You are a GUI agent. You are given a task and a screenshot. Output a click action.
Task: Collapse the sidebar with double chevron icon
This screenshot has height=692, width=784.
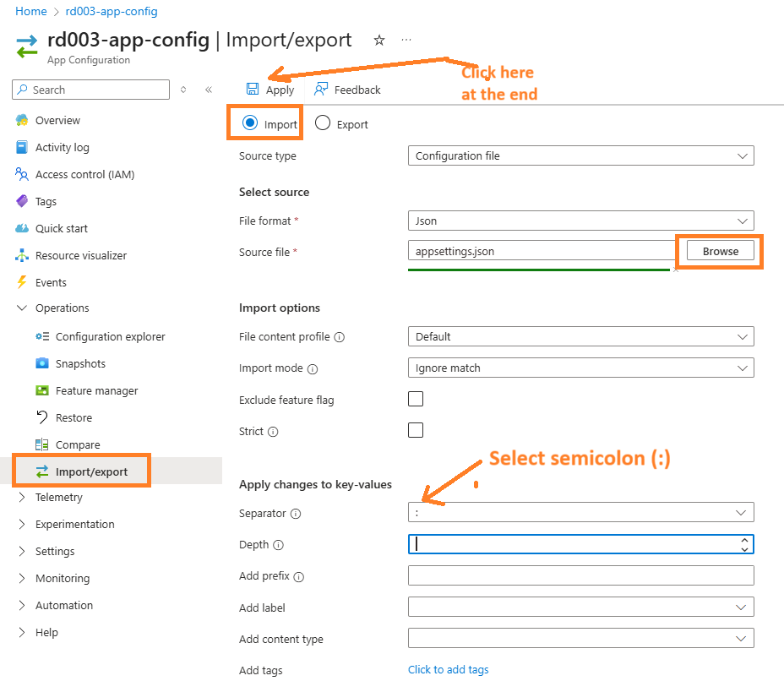209,90
